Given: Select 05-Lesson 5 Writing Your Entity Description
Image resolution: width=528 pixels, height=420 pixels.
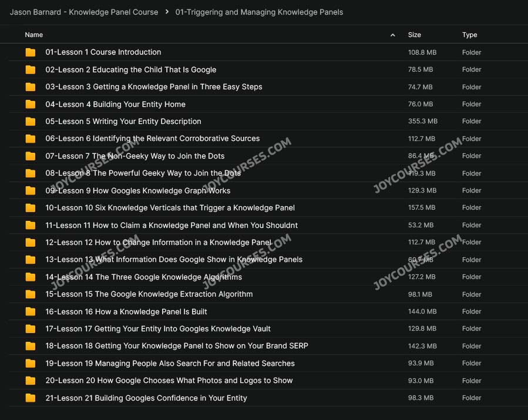Looking at the screenshot, I should (x=123, y=121).
